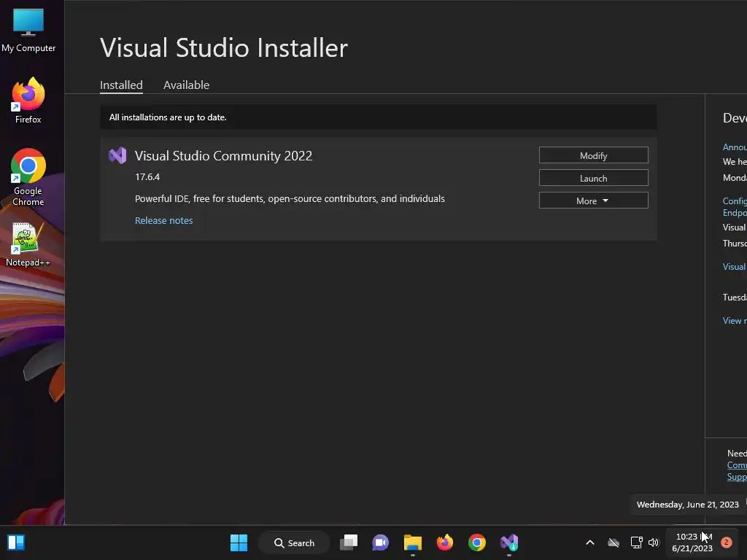Switch to the Available tab
This screenshot has height=560, width=747.
click(186, 85)
